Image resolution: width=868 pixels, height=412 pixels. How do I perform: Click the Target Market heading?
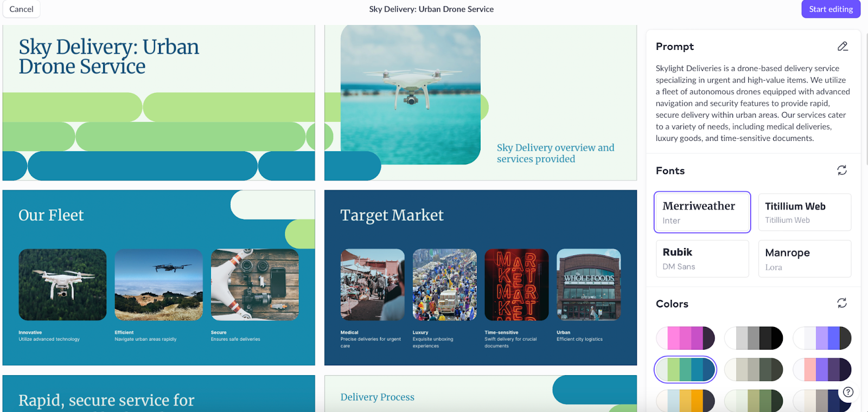coord(392,215)
